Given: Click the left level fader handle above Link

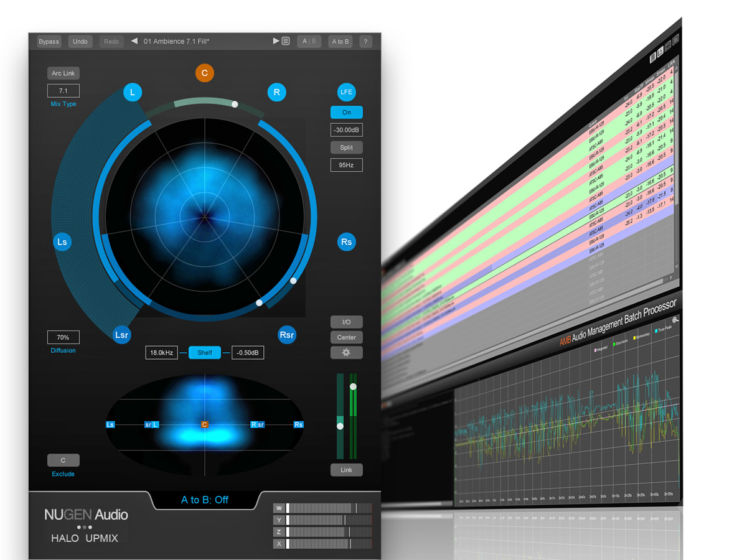Looking at the screenshot, I should [x=340, y=426].
